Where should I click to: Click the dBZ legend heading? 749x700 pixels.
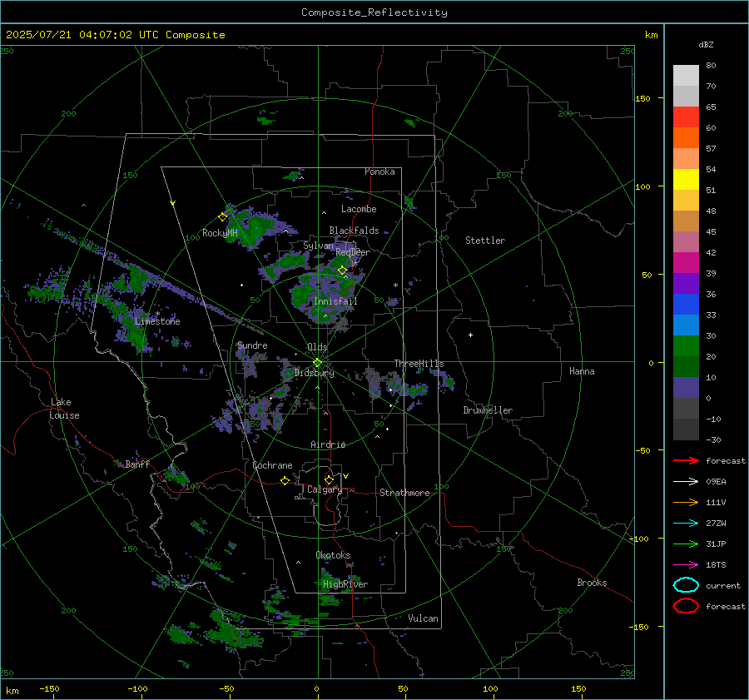[706, 44]
